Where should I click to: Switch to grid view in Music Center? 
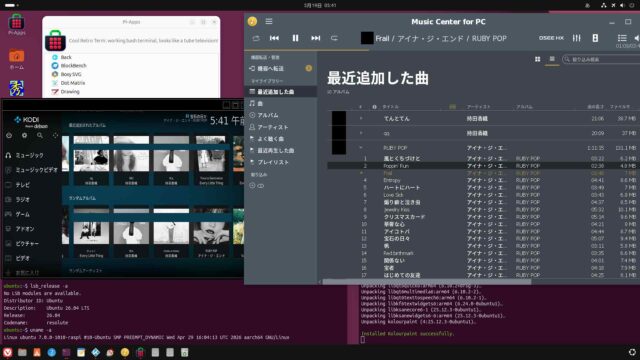pos(538,59)
